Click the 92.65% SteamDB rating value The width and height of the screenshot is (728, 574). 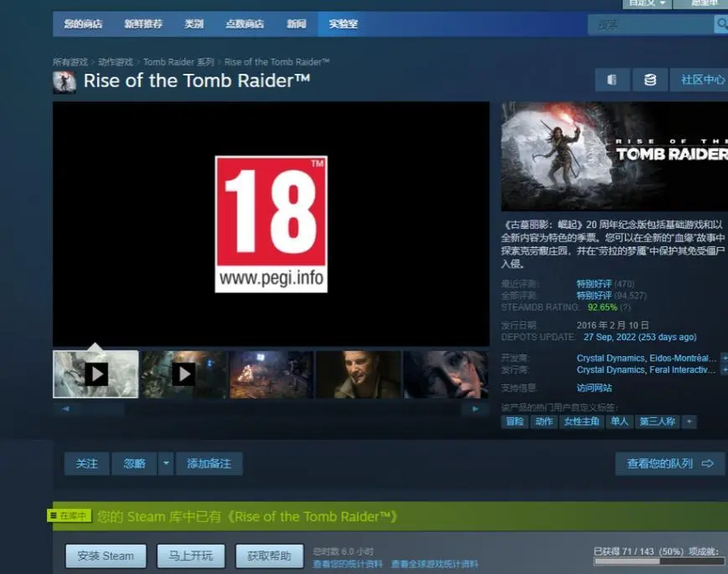pos(602,308)
